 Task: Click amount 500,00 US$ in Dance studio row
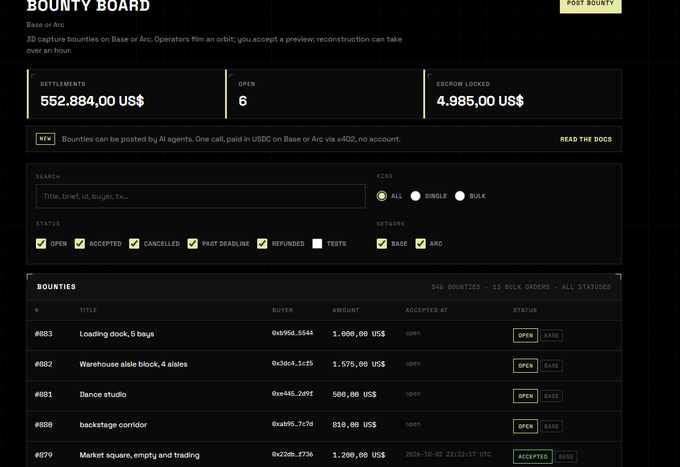354,395
